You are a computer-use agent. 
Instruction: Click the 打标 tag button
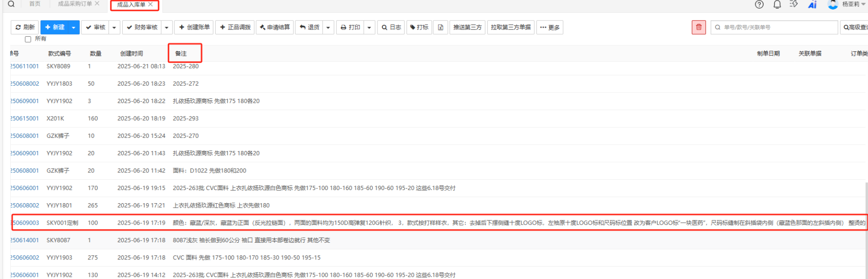(419, 27)
